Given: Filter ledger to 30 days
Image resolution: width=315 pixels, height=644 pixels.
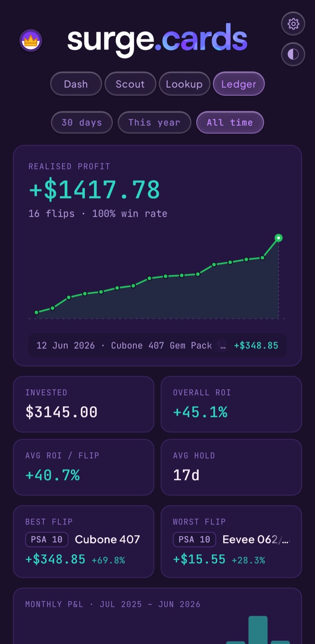Looking at the screenshot, I should [82, 122].
